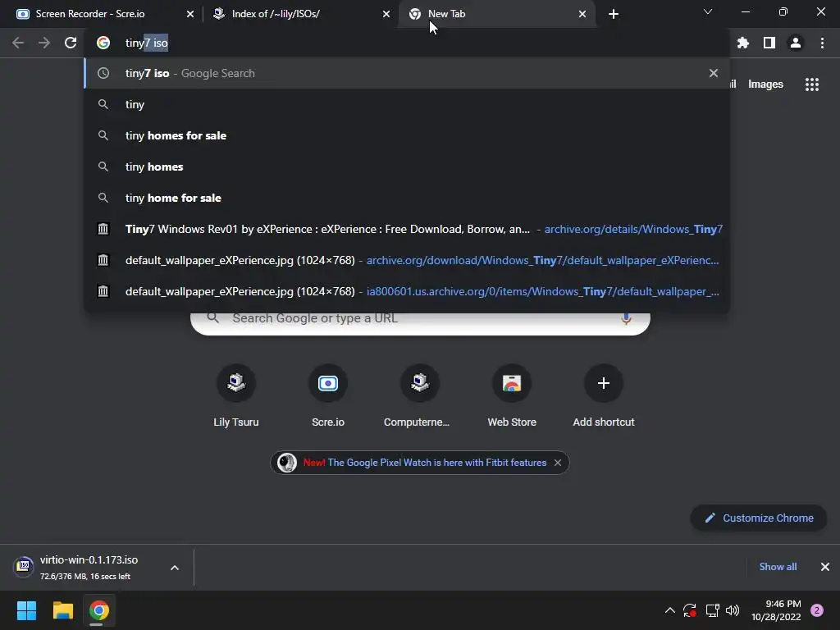Viewport: 840px width, 630px height.
Task: Click the Chrome taskbar icon
Action: 98,610
